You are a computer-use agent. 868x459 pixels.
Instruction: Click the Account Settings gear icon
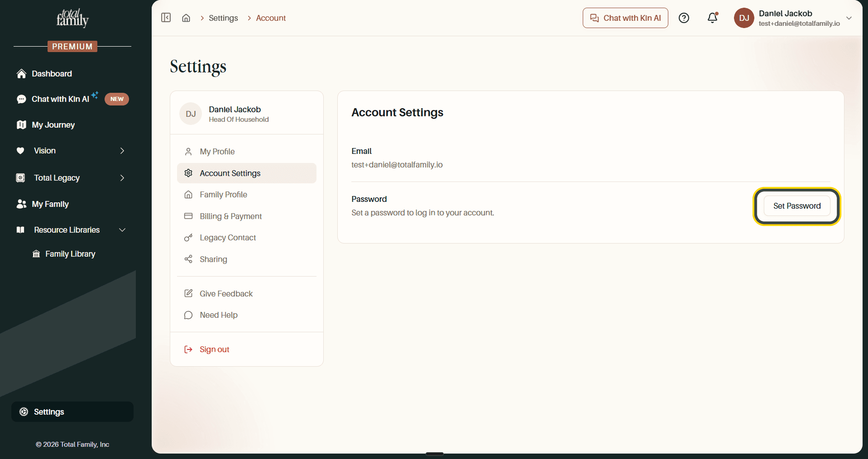click(x=188, y=173)
